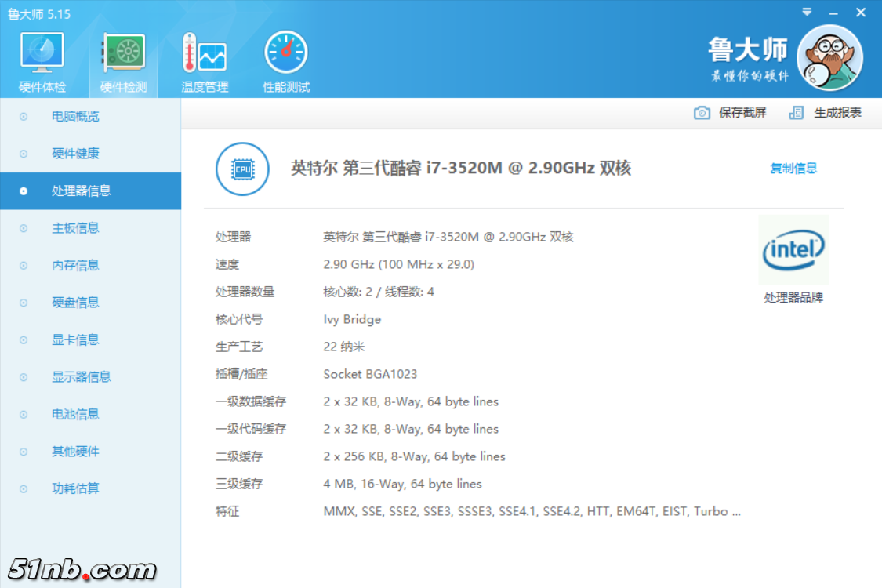The height and width of the screenshot is (588, 882).
Task: Click the camera icon for 保存截屏
Action: coord(702,113)
